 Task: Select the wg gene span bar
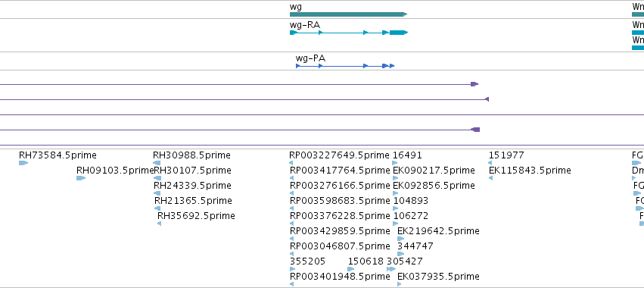(x=348, y=14)
